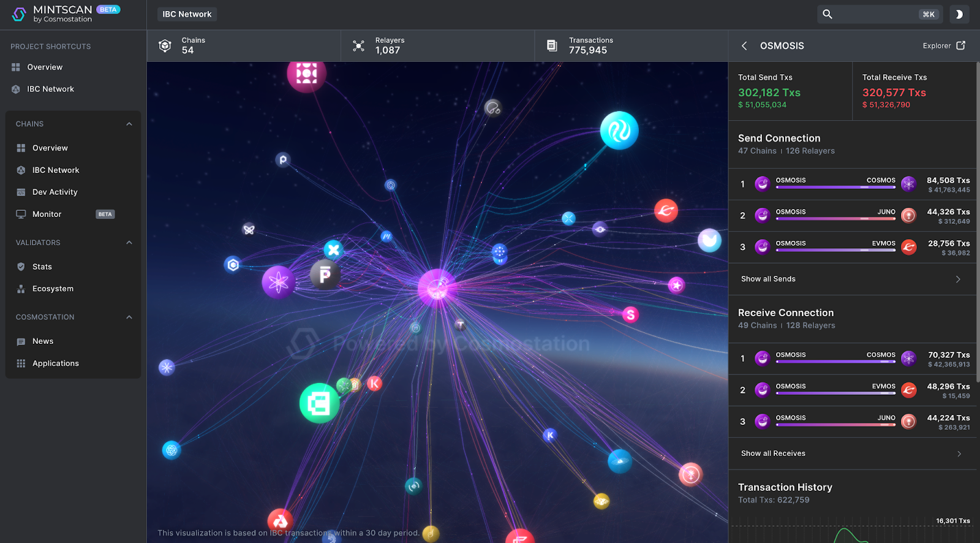Click the Mintscan logo icon
This screenshot has width=980, height=543.
tap(19, 13)
